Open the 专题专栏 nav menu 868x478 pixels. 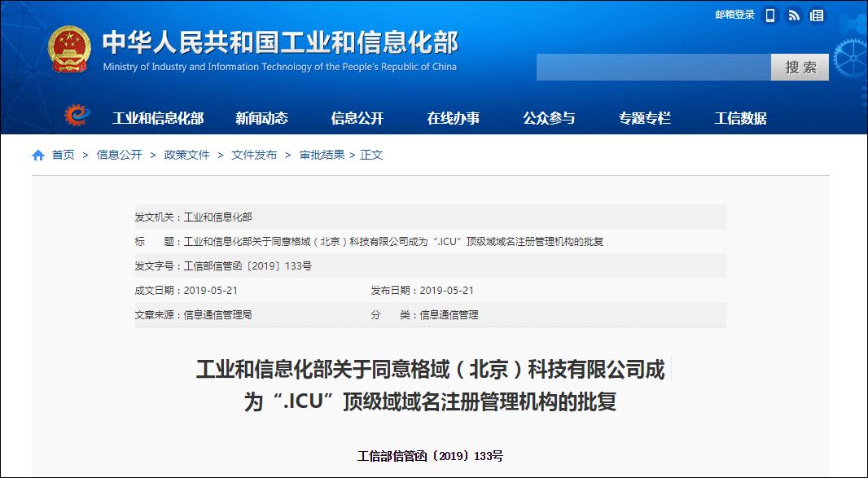point(644,118)
